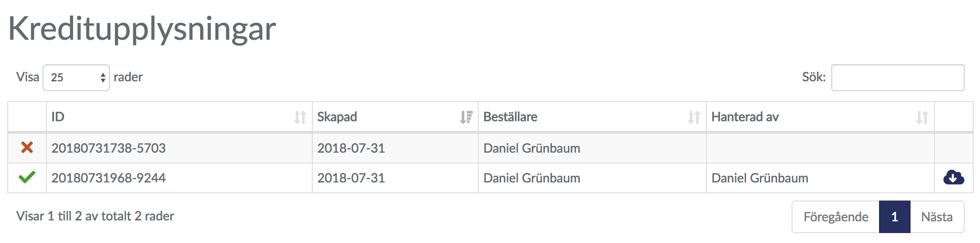Image resolution: width=980 pixels, height=243 pixels.
Task: Go to Föregående page
Action: point(836,217)
